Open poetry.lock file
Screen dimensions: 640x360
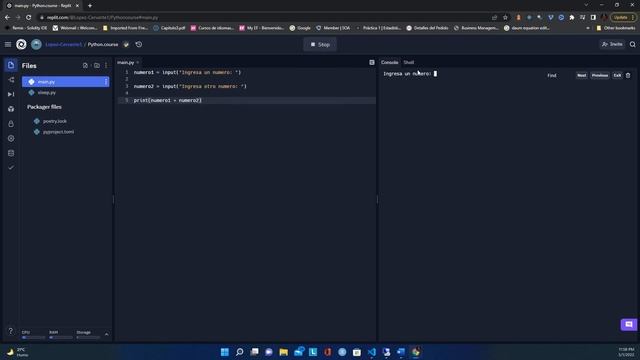pyautogui.click(x=55, y=121)
